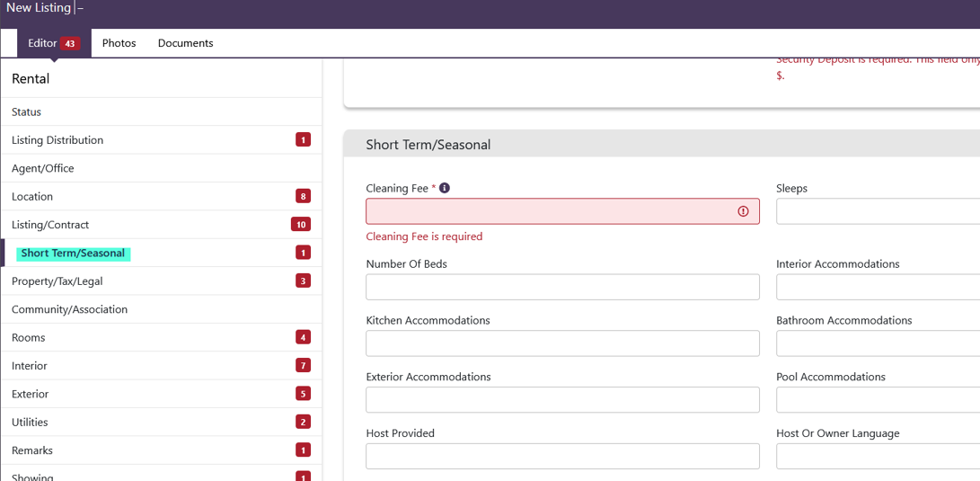
Task: Open the Community/Association section
Action: (69, 309)
